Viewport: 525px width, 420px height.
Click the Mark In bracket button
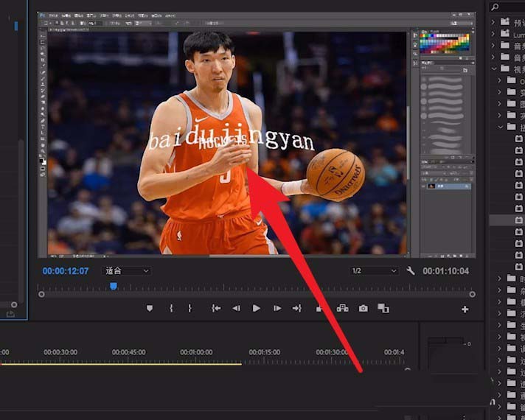point(171,308)
